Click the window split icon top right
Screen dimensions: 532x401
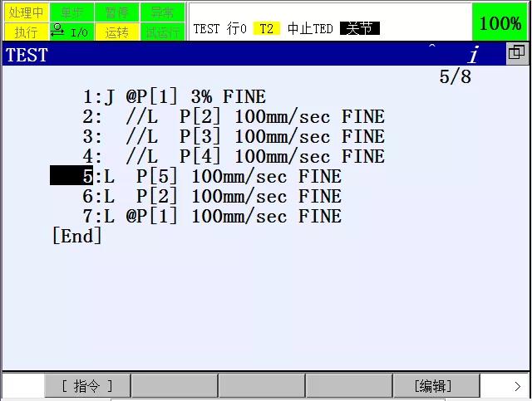coord(517,52)
